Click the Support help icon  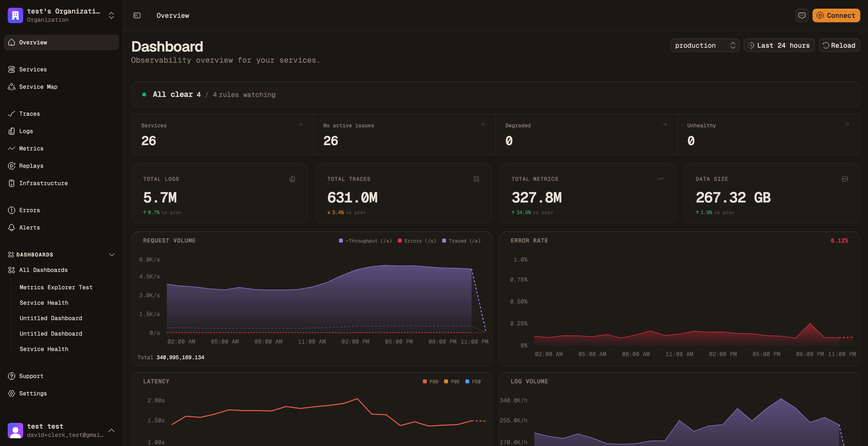coord(12,376)
